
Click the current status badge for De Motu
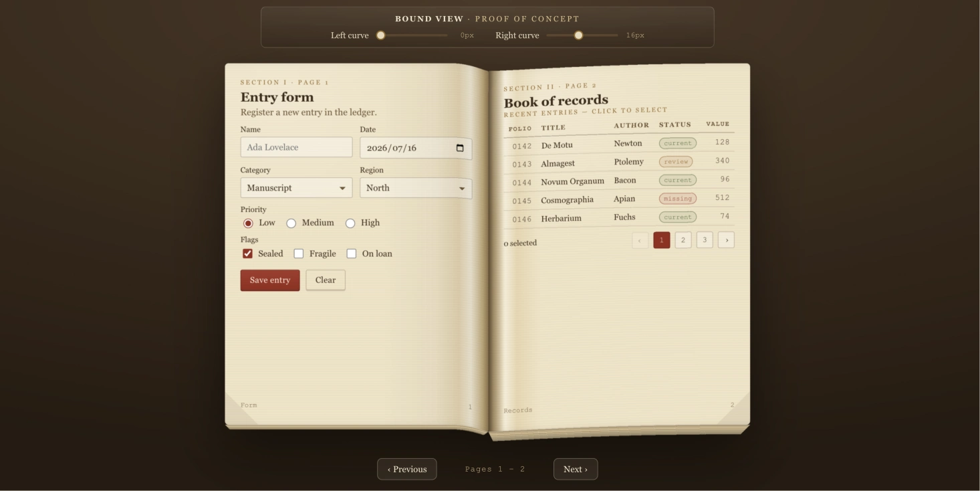pos(678,143)
